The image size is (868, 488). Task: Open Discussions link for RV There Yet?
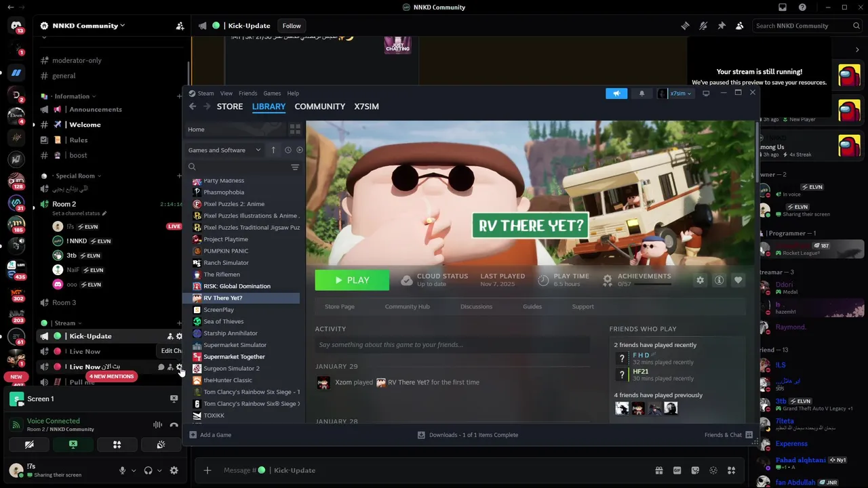coord(476,306)
